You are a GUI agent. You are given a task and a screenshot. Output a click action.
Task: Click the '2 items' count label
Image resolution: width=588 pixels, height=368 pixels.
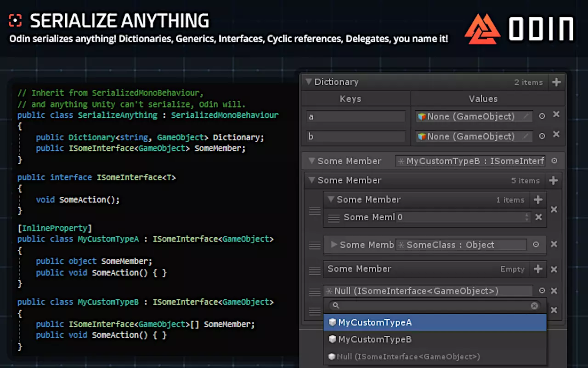tap(528, 82)
